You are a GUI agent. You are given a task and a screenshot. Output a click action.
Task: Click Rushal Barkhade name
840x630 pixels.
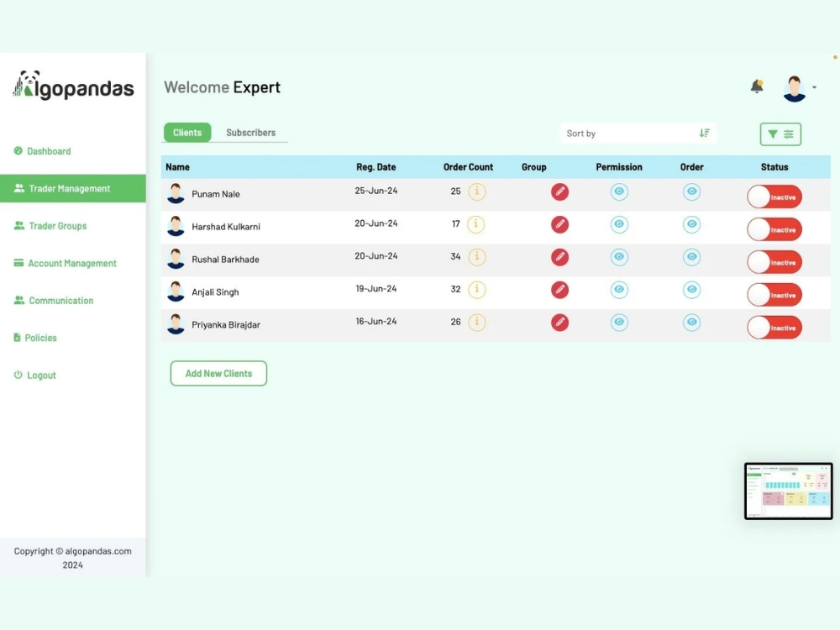(x=225, y=260)
